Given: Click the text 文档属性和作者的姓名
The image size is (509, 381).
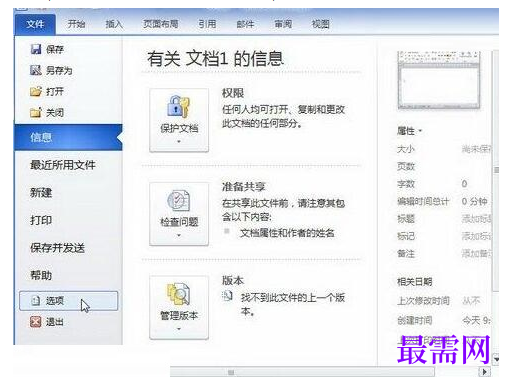Looking at the screenshot, I should [287, 233].
